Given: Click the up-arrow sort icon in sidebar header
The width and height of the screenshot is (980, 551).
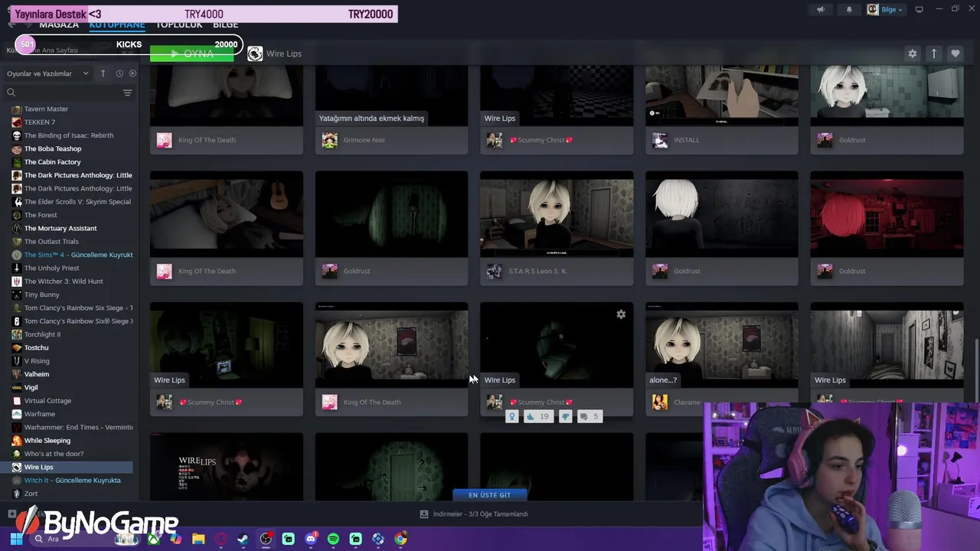Looking at the screenshot, I should point(103,73).
